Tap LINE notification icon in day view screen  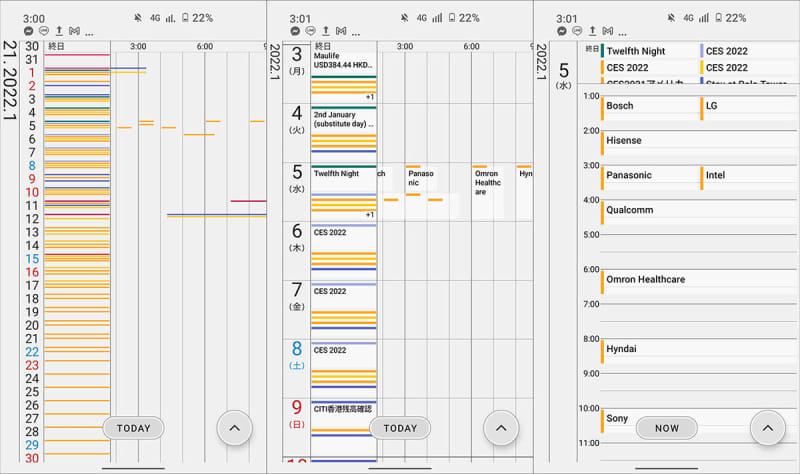(x=578, y=31)
